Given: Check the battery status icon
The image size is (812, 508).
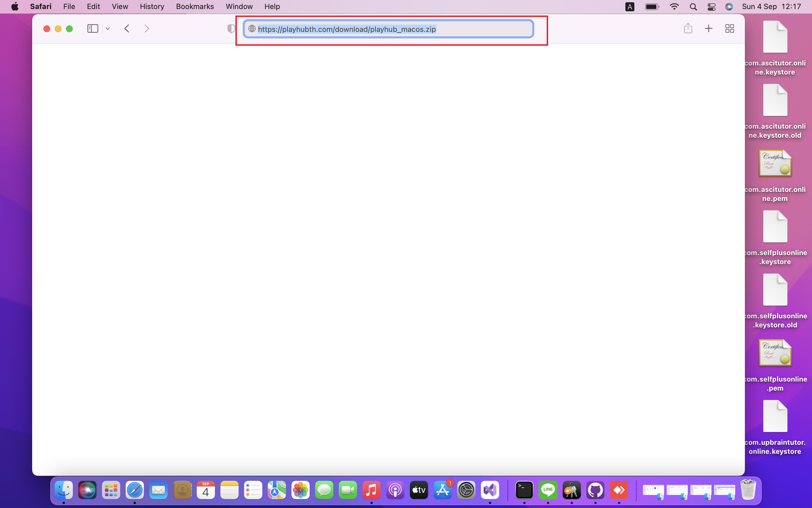Looking at the screenshot, I should click(x=652, y=7).
